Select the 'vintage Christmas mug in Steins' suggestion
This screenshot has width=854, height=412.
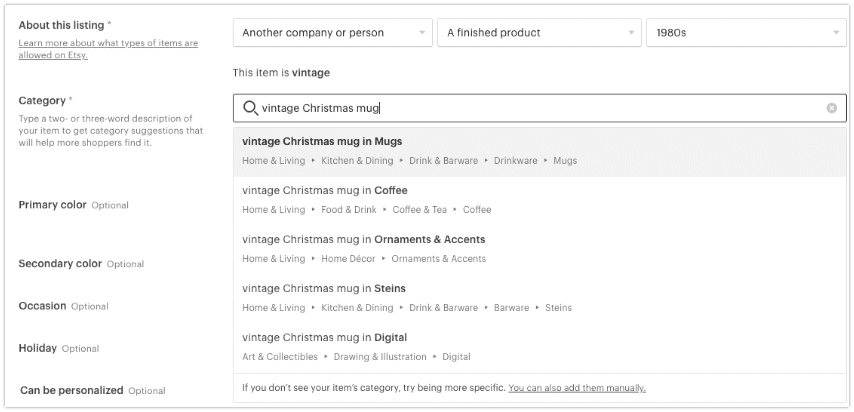point(540,298)
